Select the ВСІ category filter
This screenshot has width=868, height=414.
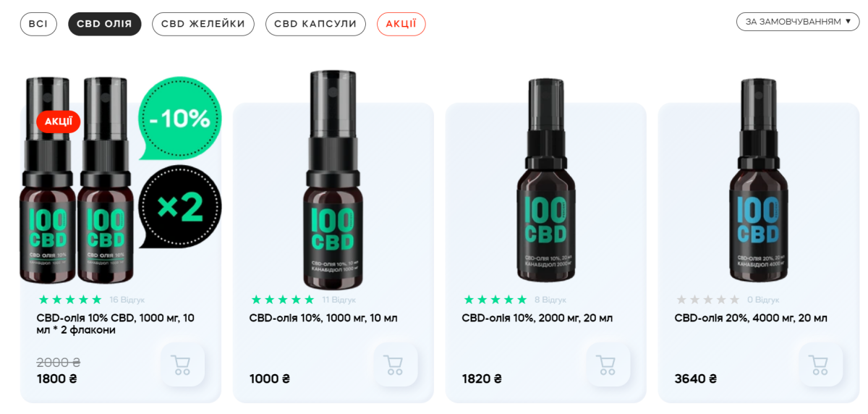[x=38, y=24]
